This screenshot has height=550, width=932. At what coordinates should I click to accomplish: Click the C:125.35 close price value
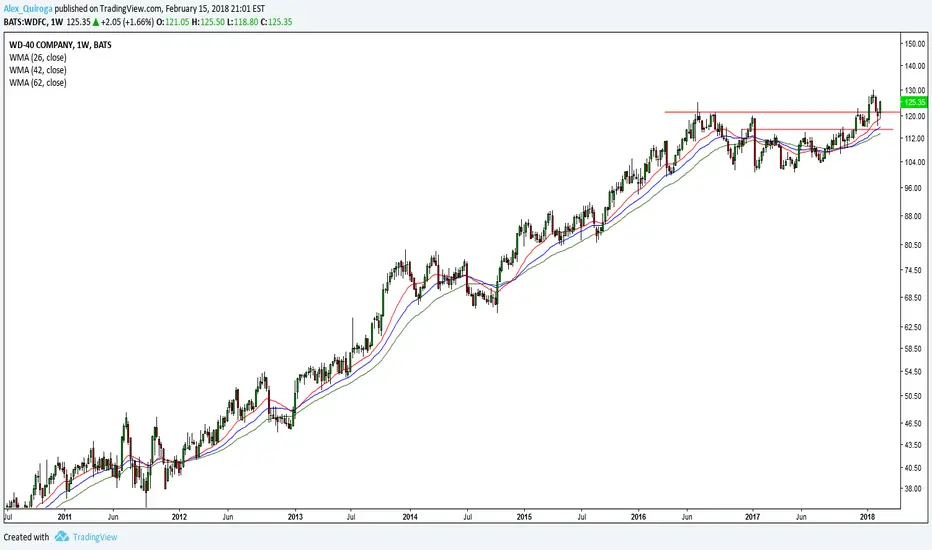[276, 22]
